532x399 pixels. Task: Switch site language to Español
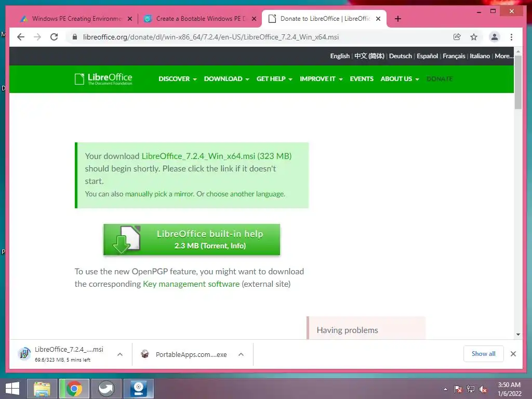427,56
